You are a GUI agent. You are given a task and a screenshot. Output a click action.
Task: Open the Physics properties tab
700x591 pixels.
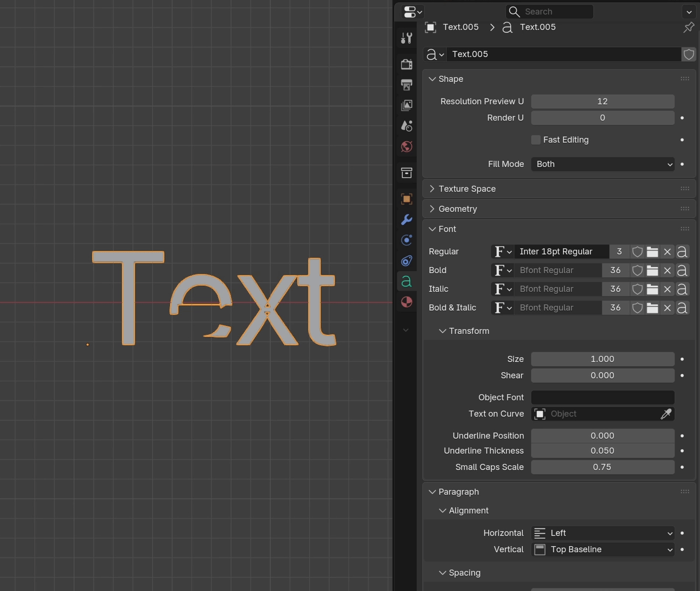pos(406,240)
